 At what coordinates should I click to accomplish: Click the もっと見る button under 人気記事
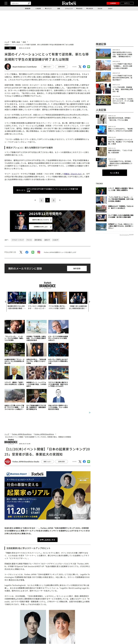click(x=114, y=173)
